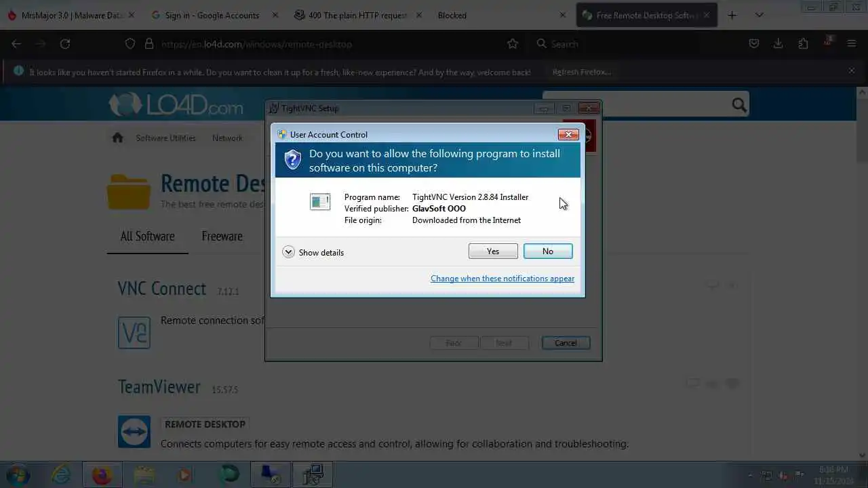Click No in User Account Control dialog
This screenshot has height=488, width=868.
(548, 251)
